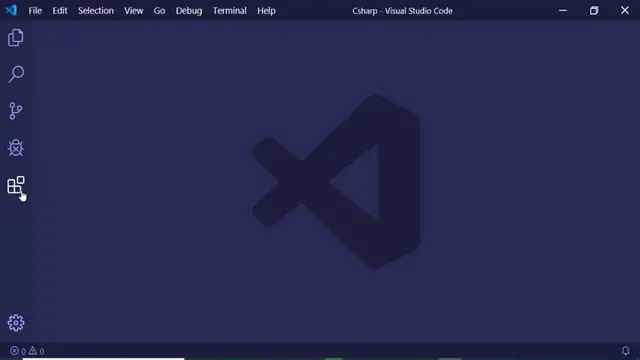Image resolution: width=640 pixels, height=360 pixels.
Task: Minimize the Visual Studio Code window
Action: 563,11
